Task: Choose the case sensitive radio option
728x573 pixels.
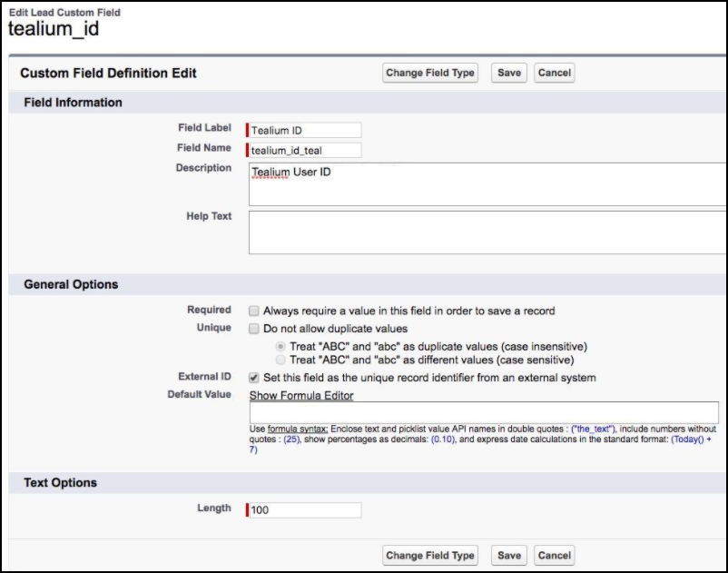Action: 281,360
